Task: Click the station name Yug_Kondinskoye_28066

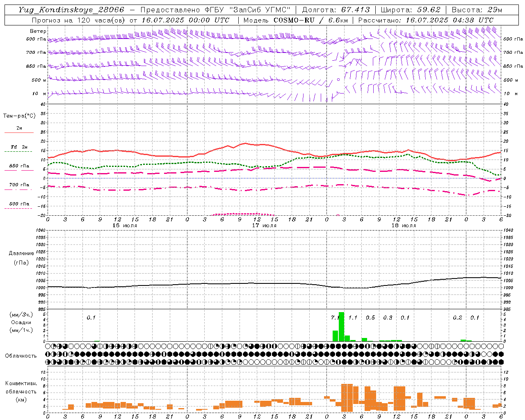Action: (x=71, y=10)
